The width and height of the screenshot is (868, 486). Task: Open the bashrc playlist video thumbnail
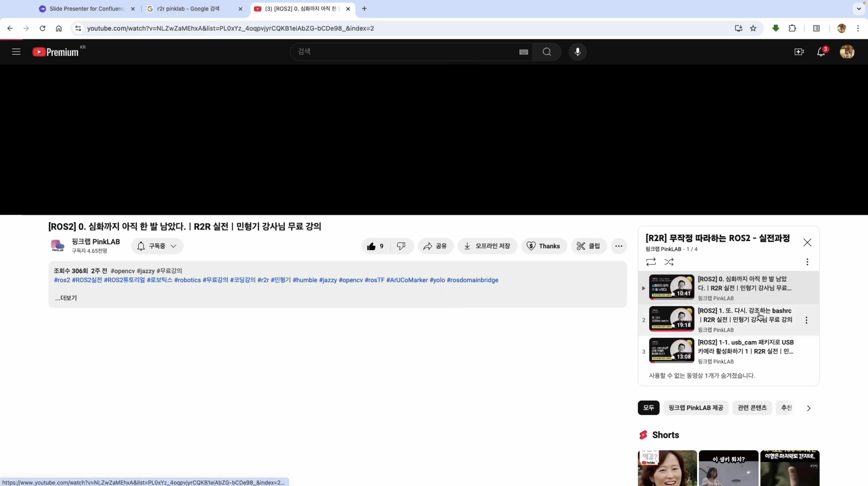pyautogui.click(x=671, y=319)
